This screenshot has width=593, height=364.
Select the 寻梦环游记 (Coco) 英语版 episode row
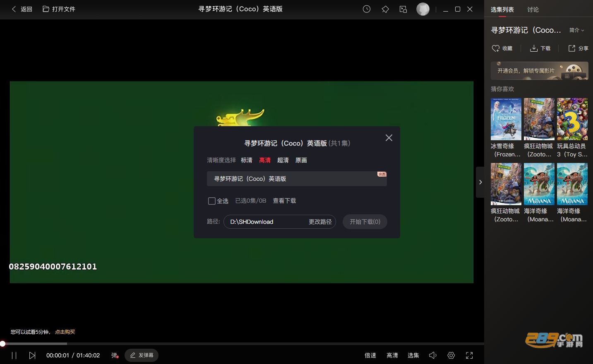[x=297, y=179]
